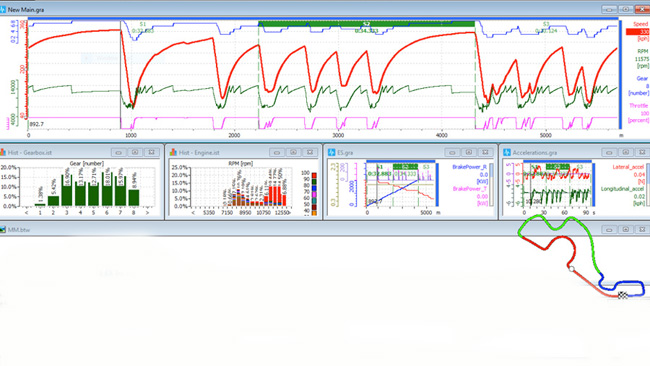
Task: Click the Hist - Engine.ist histogram icon
Action: click(x=173, y=153)
